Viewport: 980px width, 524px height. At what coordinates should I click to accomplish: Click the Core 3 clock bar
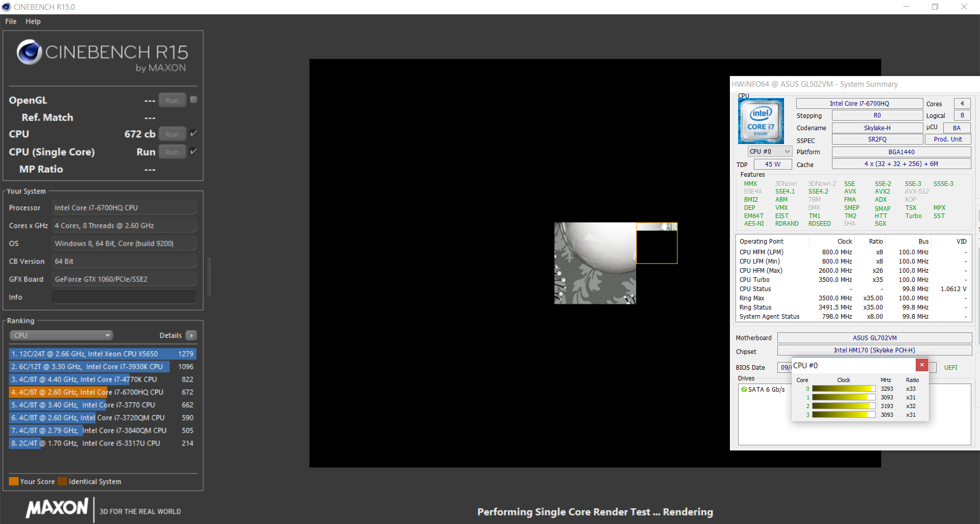tap(843, 415)
